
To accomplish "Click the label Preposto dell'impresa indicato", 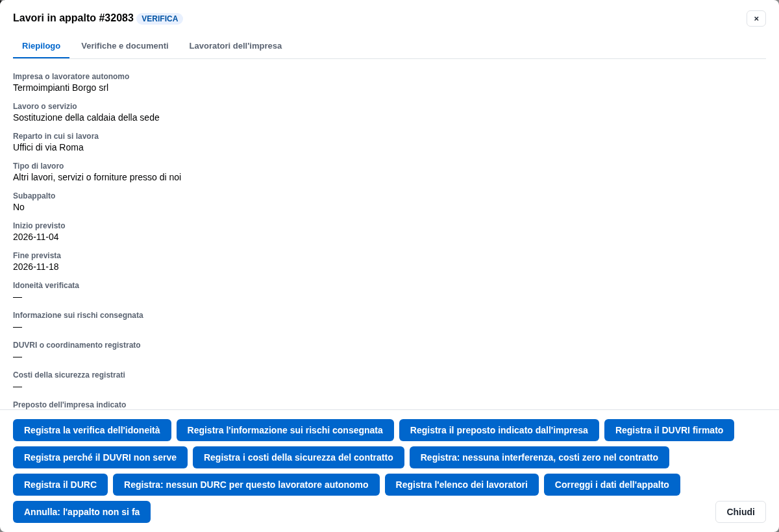I will (x=69, y=405).
